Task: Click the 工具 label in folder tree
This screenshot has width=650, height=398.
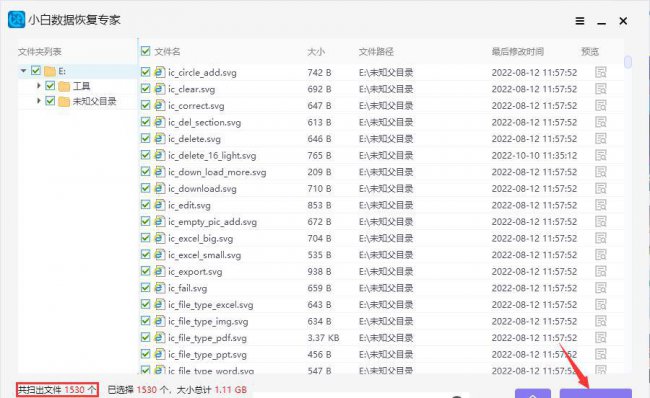Action: pos(82,86)
